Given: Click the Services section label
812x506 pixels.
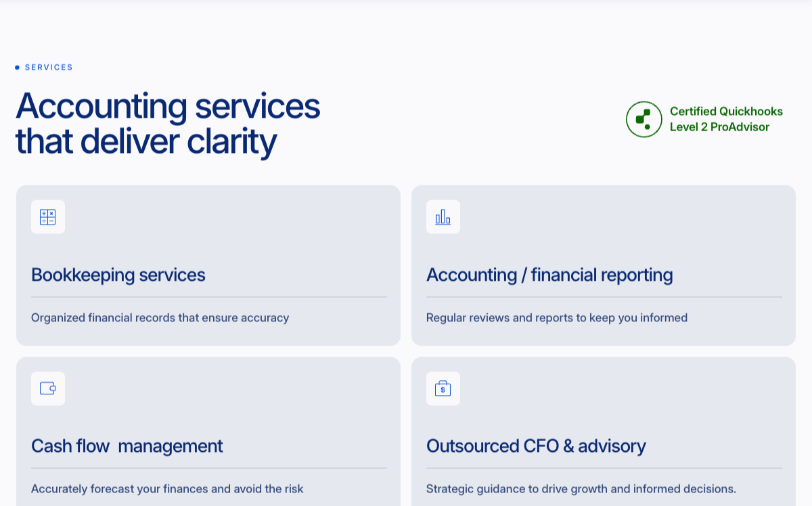Looking at the screenshot, I should (49, 68).
